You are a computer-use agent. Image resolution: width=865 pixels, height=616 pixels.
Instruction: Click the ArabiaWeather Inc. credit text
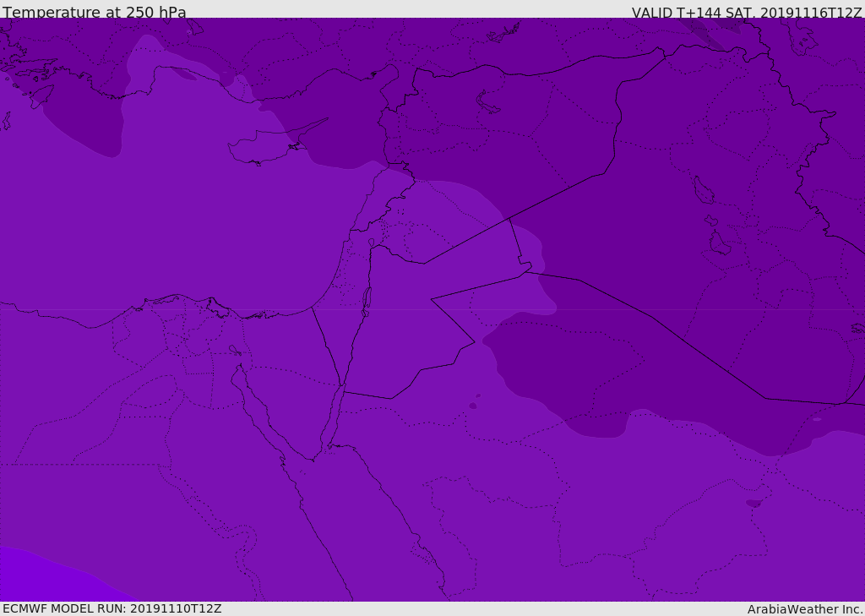click(x=805, y=609)
